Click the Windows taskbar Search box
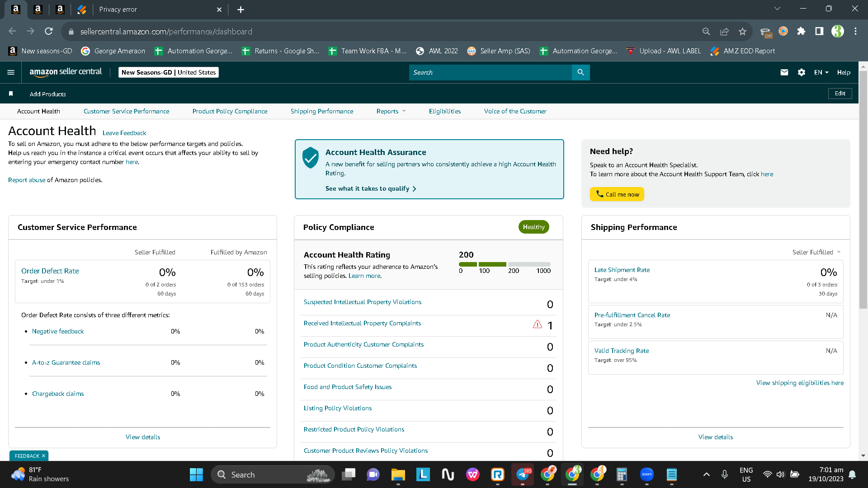The width and height of the screenshot is (868, 488). click(x=273, y=474)
